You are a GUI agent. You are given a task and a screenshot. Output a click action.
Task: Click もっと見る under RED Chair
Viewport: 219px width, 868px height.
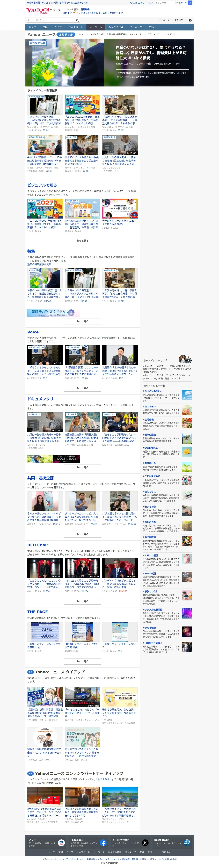82,601
